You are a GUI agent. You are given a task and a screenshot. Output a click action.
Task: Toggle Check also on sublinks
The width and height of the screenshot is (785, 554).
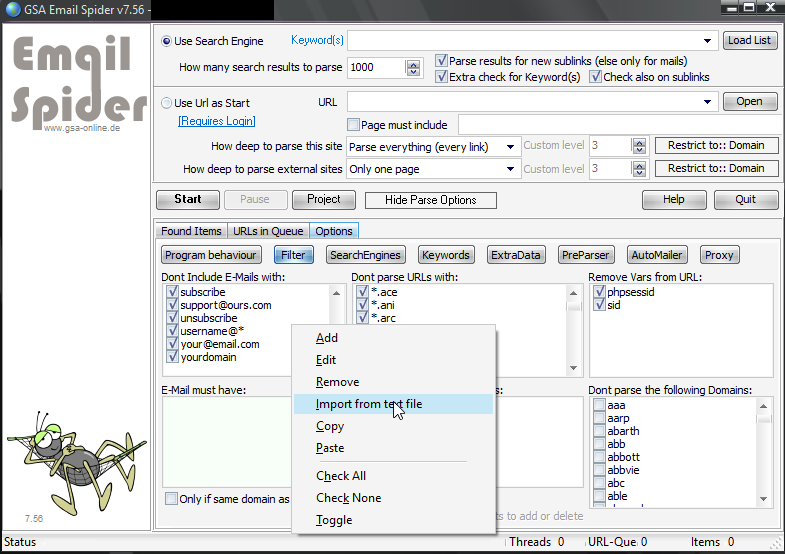595,77
